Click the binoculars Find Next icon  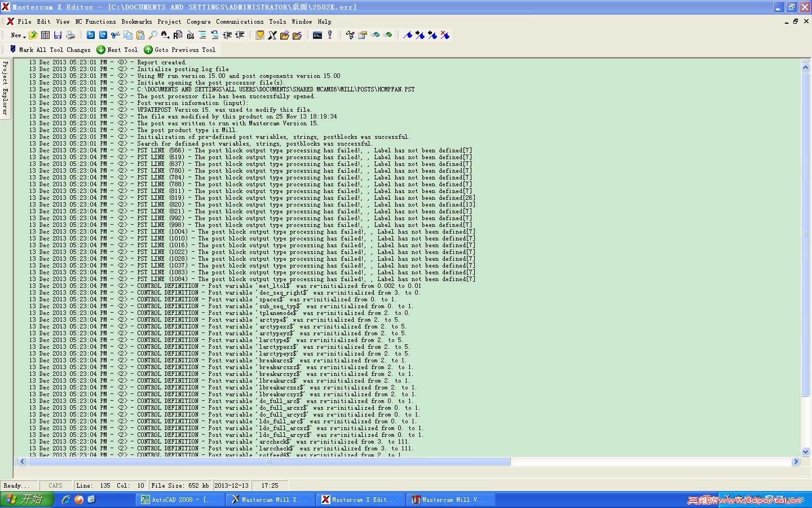(x=165, y=35)
